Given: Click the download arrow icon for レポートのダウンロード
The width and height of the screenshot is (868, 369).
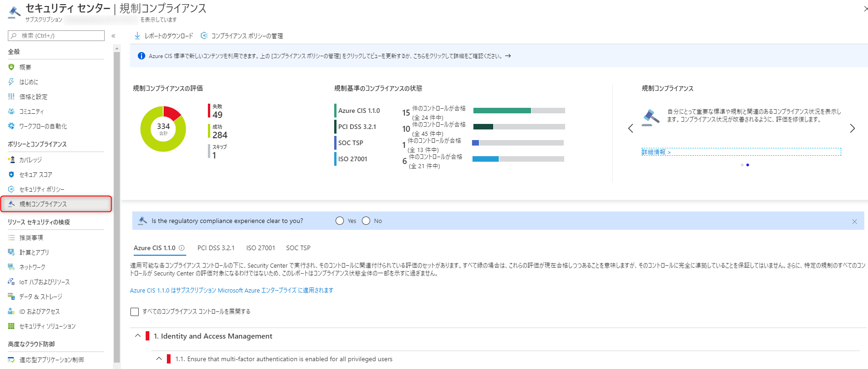Looking at the screenshot, I should [x=137, y=35].
